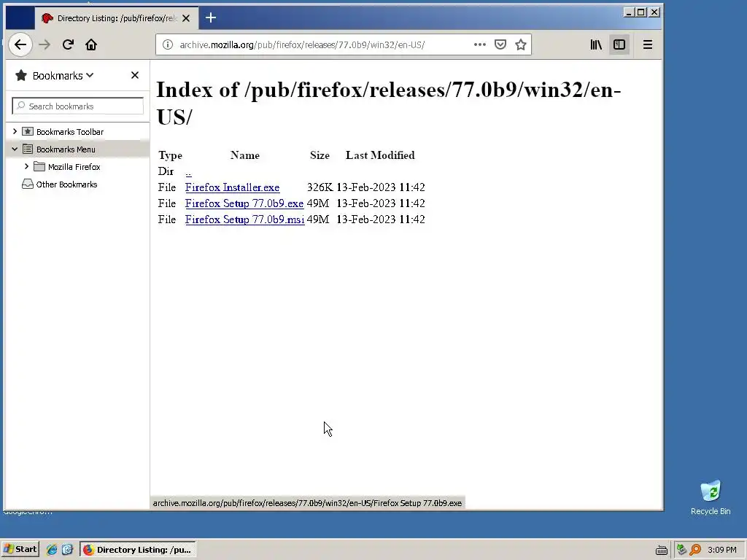
Task: Close the Bookmarks sidebar
Action: point(135,75)
